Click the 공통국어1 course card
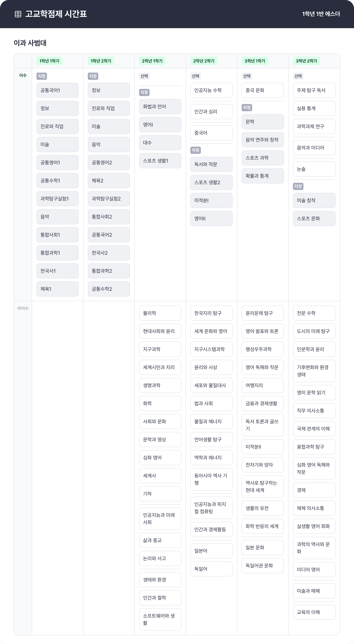354x644 pixels. (x=57, y=90)
